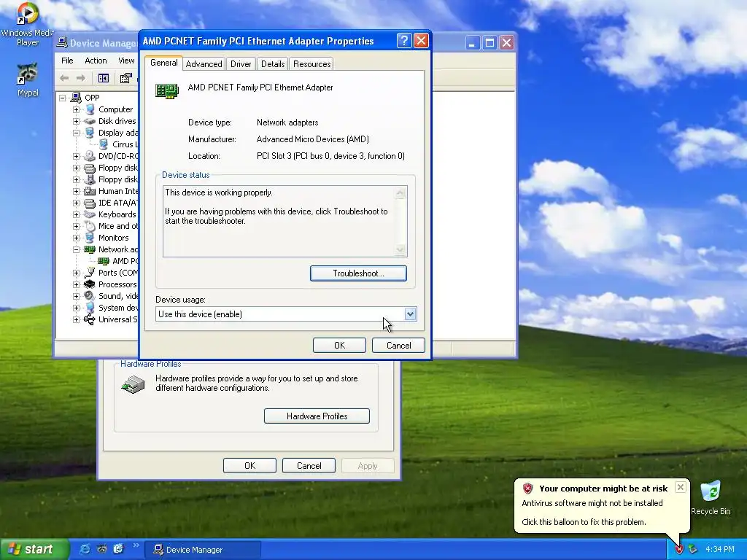The height and width of the screenshot is (560, 747).
Task: Click Cancel in System Properties window
Action: pyautogui.click(x=309, y=466)
